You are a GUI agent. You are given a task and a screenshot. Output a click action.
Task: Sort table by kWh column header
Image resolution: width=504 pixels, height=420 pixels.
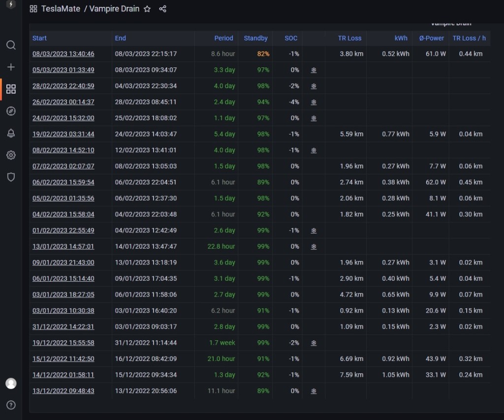coord(401,38)
